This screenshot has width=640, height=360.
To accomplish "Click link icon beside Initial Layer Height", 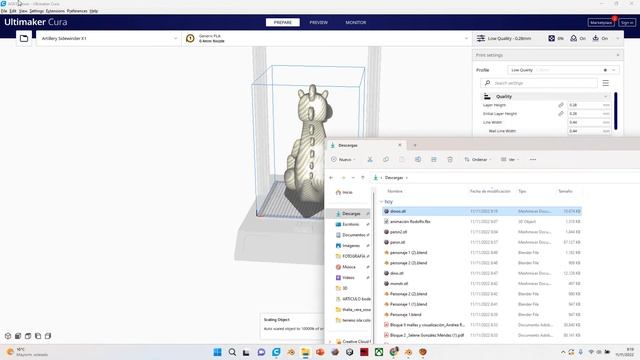I will (x=561, y=113).
